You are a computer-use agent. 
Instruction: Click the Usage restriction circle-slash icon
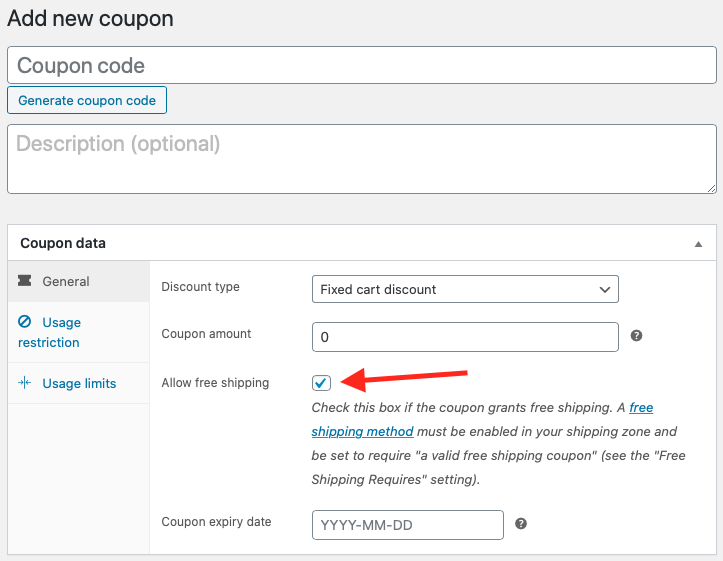tap(25, 322)
